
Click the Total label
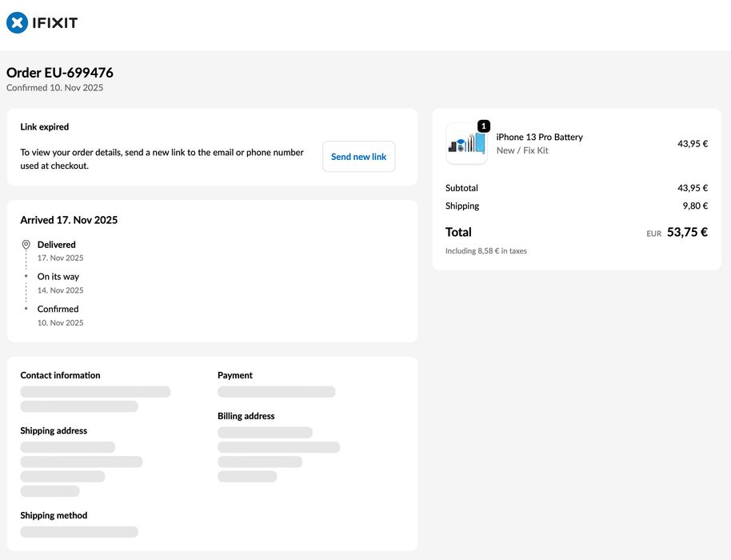tap(458, 232)
